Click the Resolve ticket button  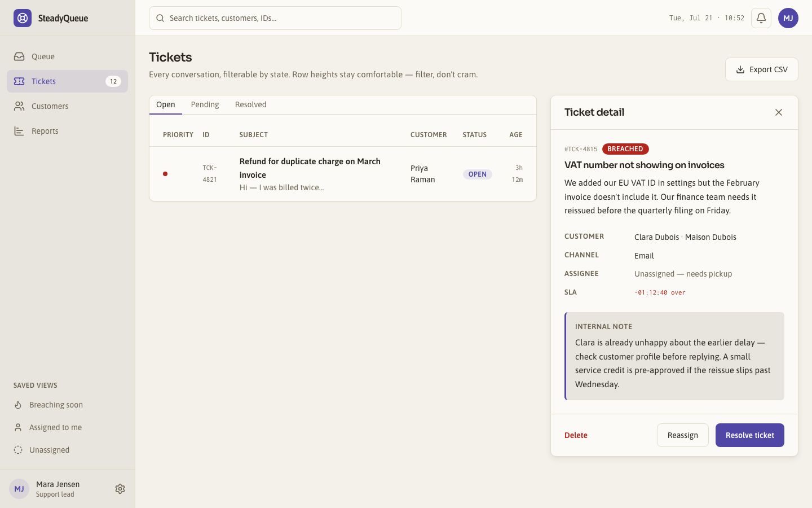750,435
